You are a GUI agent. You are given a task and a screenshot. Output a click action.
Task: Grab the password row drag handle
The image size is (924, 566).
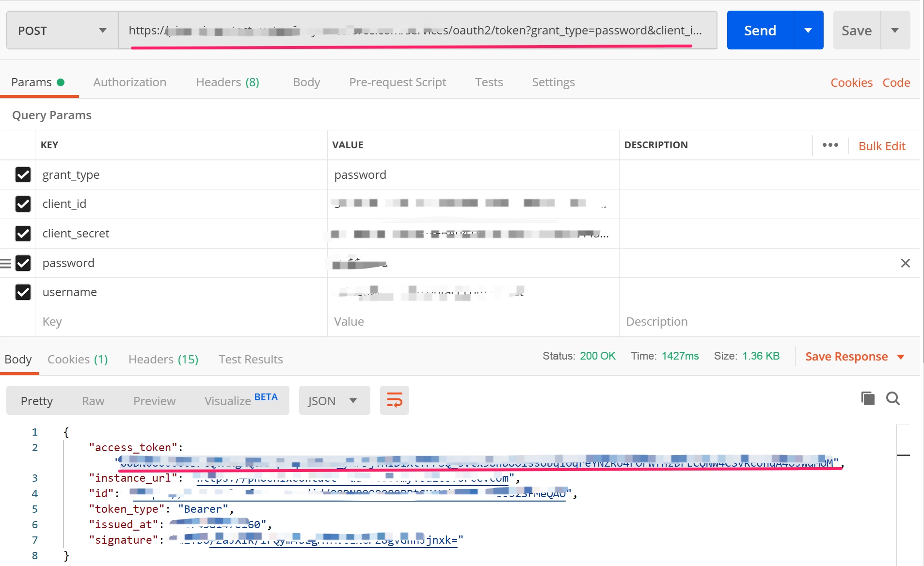pos(6,263)
